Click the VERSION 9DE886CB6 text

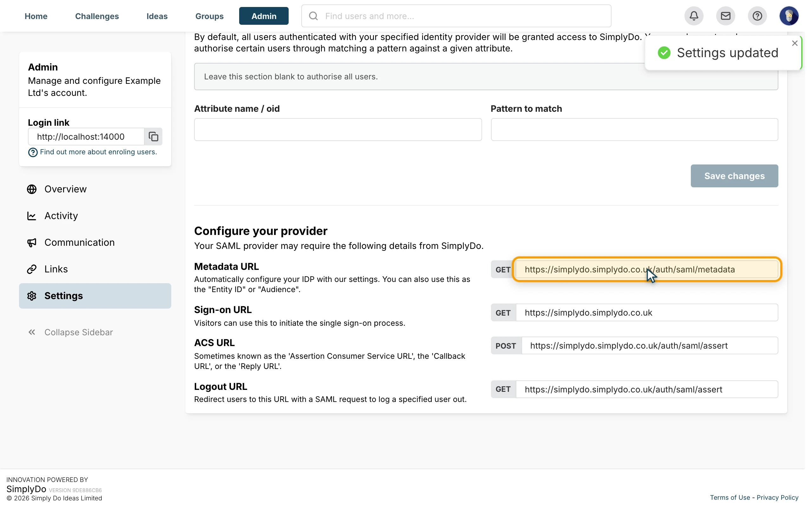75,490
